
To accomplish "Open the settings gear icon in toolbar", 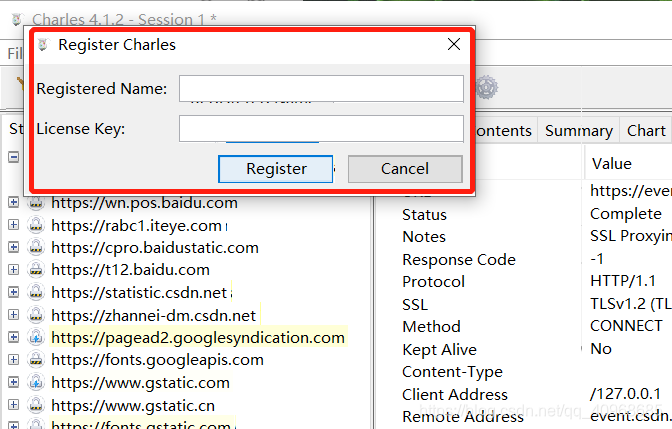I will 486,87.
